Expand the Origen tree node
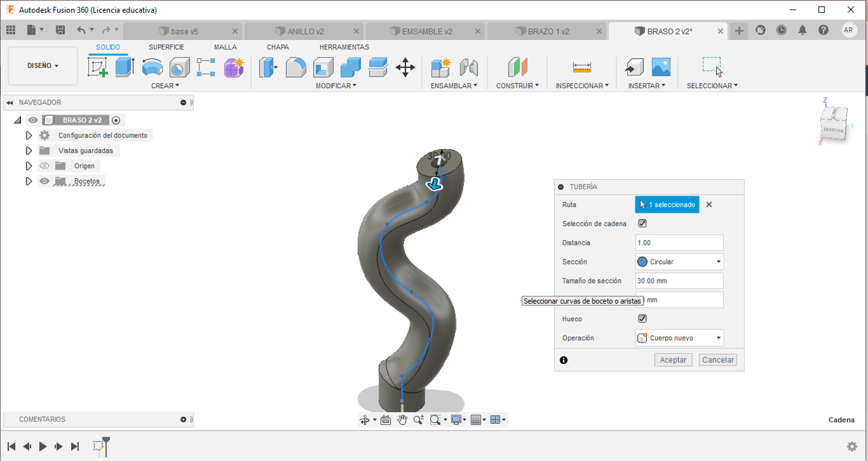This screenshot has height=461, width=868. [x=28, y=166]
